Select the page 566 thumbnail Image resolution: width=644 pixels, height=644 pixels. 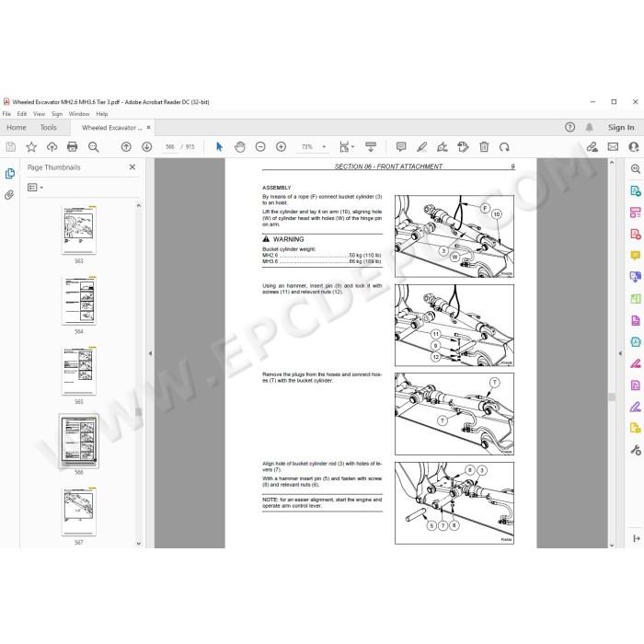click(79, 441)
